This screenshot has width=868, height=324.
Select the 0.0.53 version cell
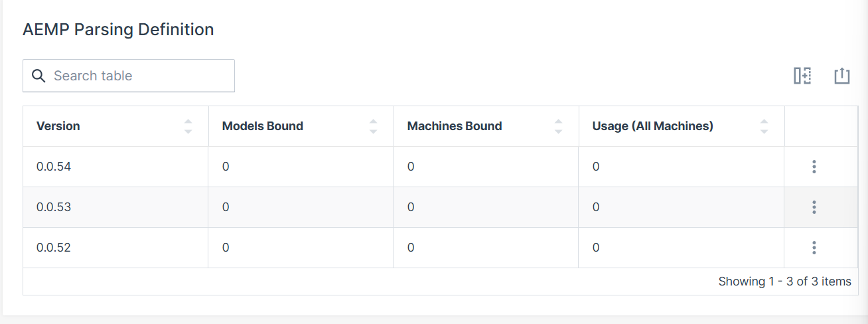click(x=54, y=207)
